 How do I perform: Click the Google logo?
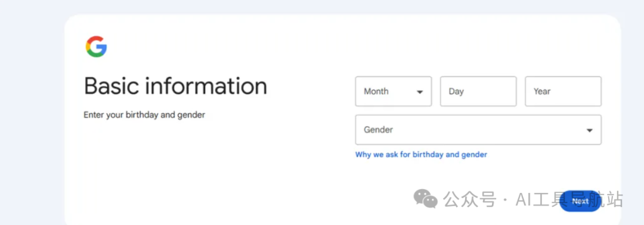[96, 46]
